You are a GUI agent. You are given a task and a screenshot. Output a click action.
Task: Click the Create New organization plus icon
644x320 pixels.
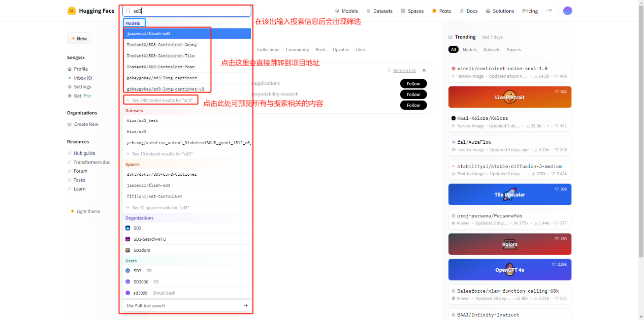pyautogui.click(x=70, y=124)
